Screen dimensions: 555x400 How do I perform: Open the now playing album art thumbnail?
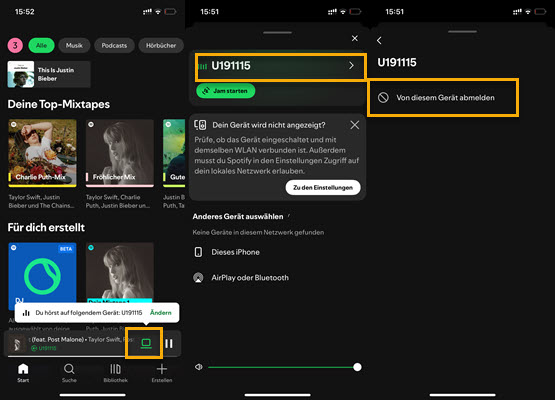(17, 344)
